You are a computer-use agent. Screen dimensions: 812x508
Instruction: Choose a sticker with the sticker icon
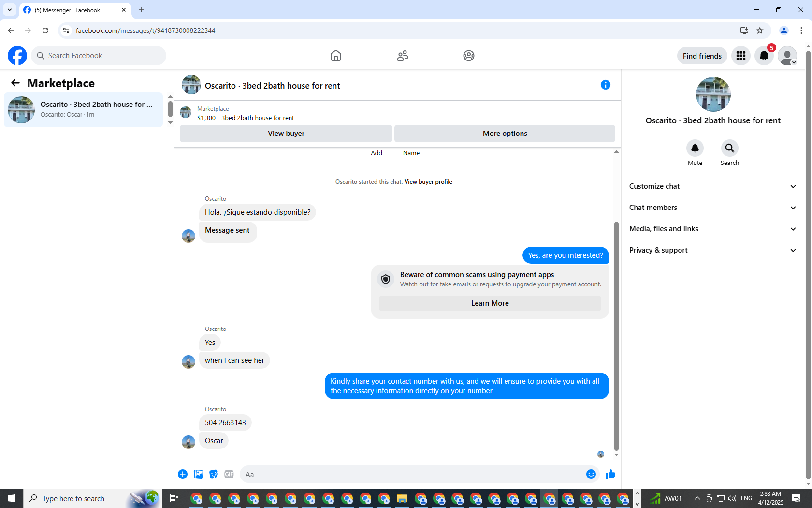coord(214,474)
